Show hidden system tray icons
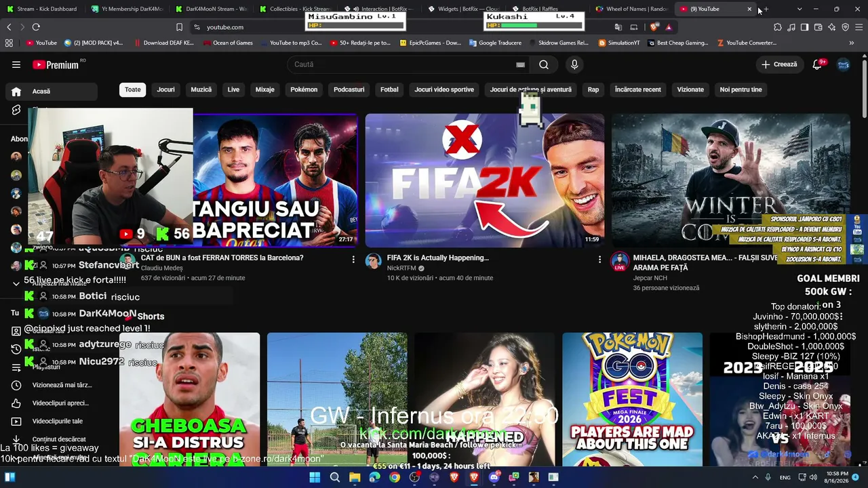The height and width of the screenshot is (488, 868). [754, 477]
